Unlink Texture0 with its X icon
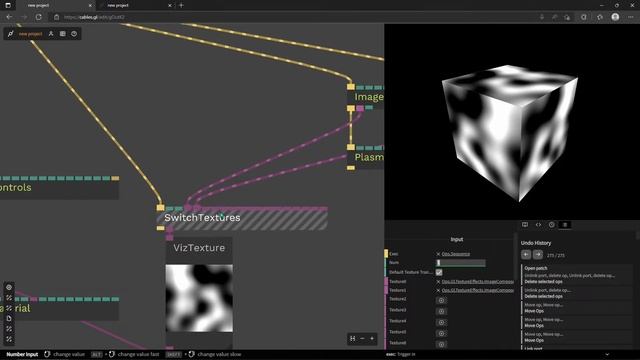640x360 pixels. (438, 282)
